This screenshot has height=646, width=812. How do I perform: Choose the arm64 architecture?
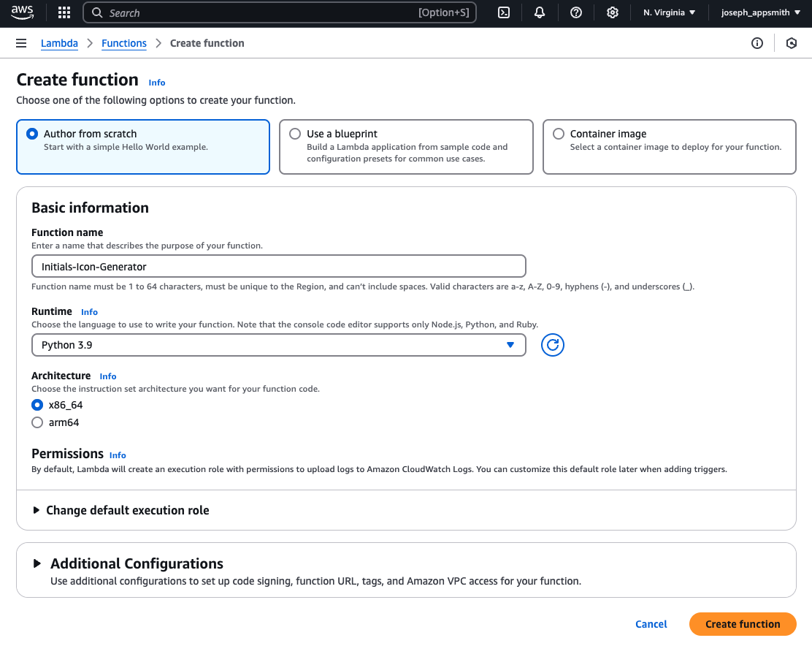(x=37, y=422)
